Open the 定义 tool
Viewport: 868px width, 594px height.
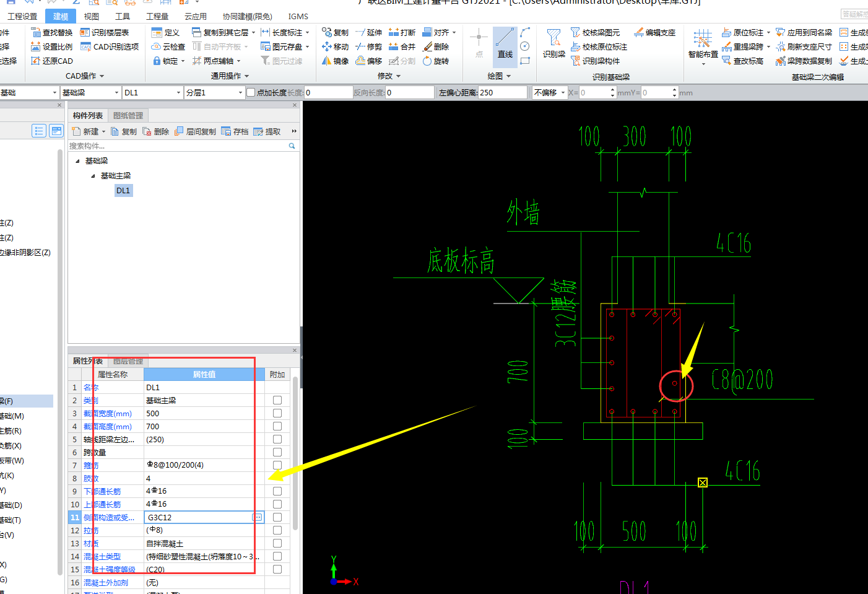tap(166, 32)
